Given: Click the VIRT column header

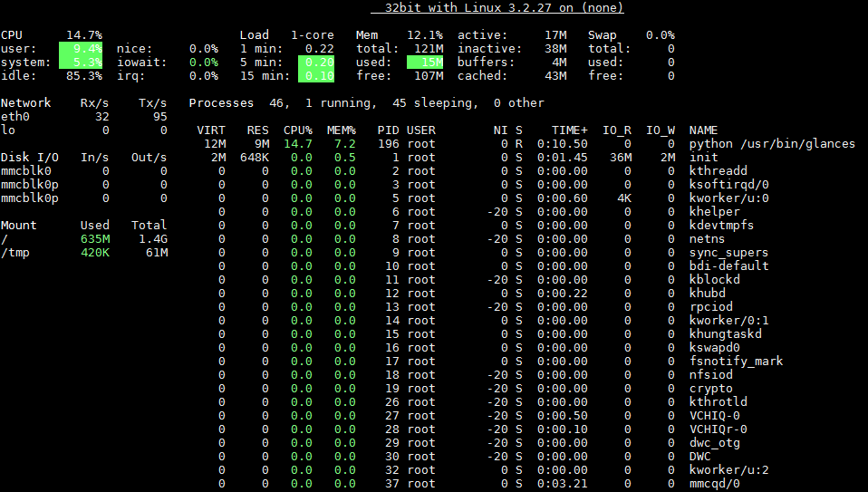Looking at the screenshot, I should point(211,130).
